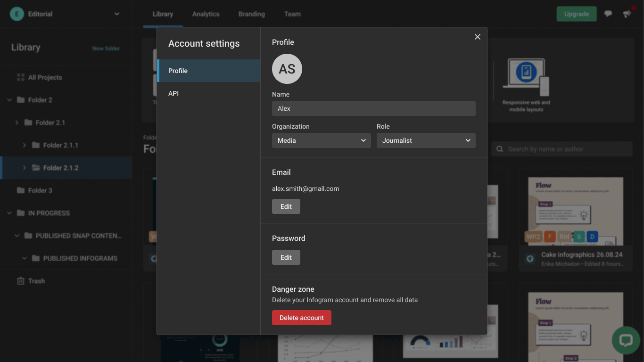
Task: Click the Folder 3 folder icon
Action: point(21,190)
